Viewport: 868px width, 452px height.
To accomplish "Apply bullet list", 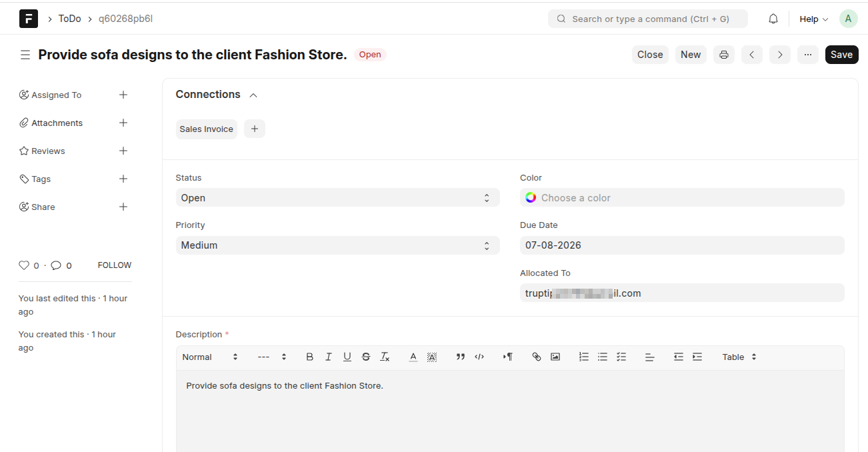I will 603,357.
